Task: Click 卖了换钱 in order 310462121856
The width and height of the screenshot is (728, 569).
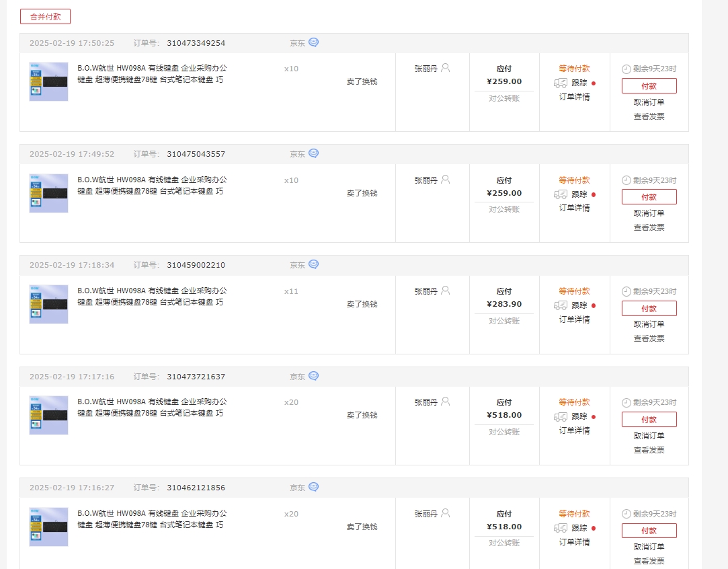Action: 362,527
